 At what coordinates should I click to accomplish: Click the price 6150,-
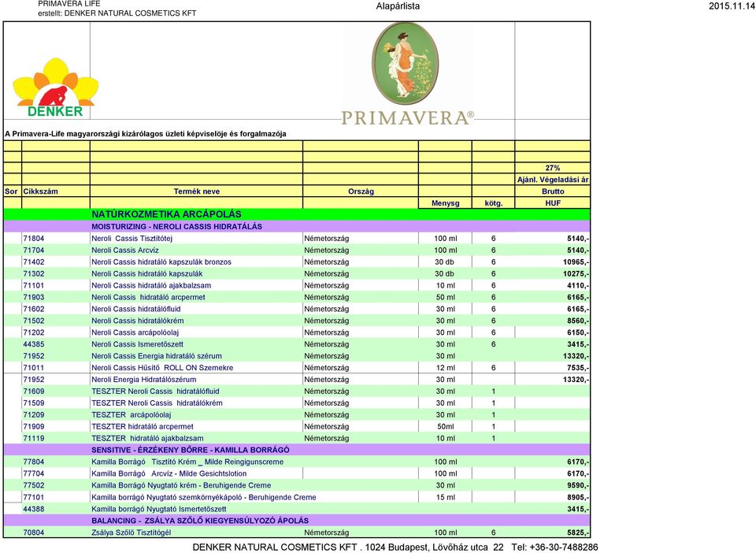[x=577, y=332]
